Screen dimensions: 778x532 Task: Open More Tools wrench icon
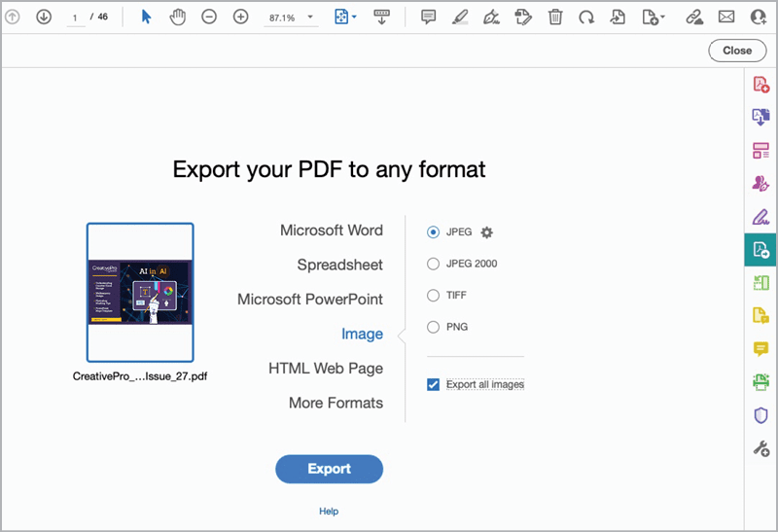click(761, 448)
